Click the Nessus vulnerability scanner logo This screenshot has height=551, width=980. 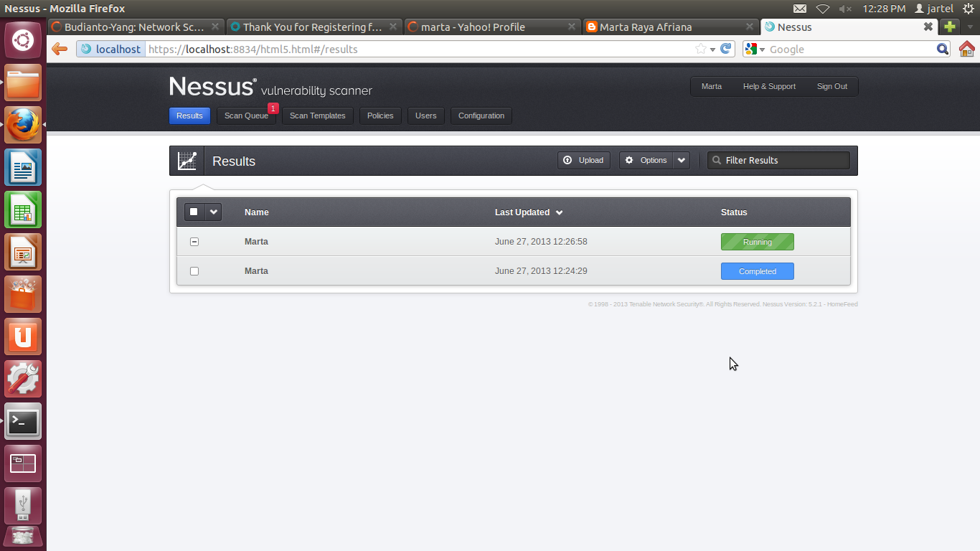tap(270, 87)
